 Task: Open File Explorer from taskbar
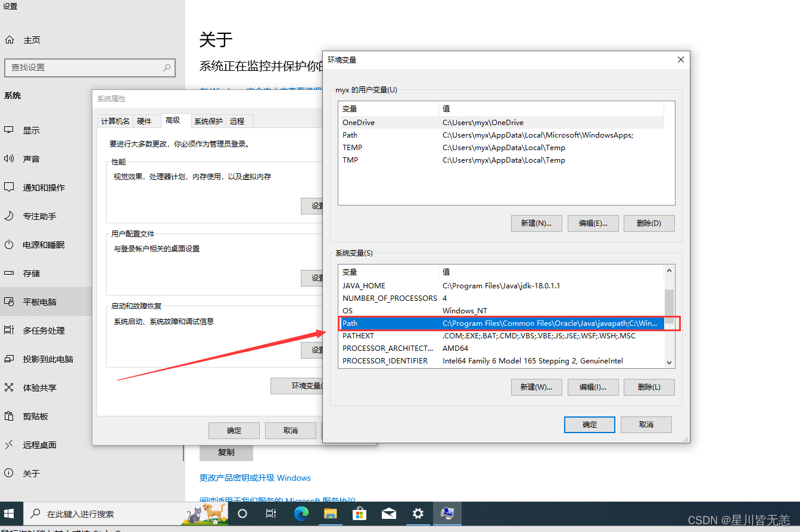(x=331, y=514)
